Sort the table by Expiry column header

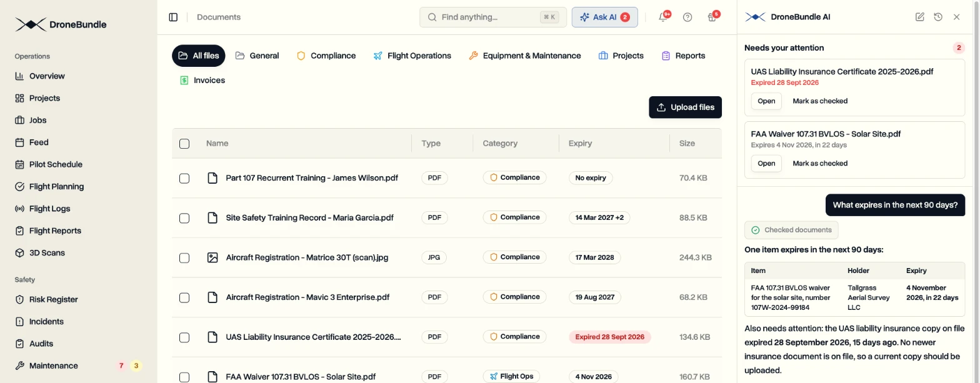click(580, 143)
